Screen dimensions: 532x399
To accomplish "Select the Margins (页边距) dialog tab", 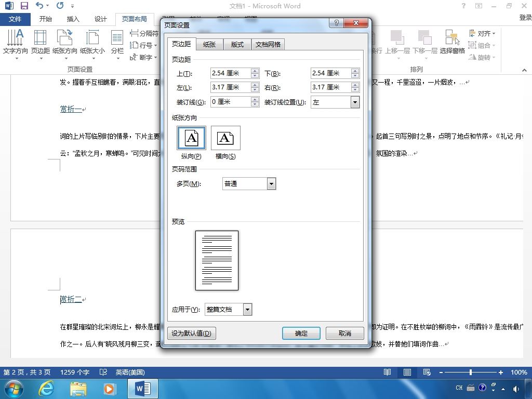I will point(181,44).
